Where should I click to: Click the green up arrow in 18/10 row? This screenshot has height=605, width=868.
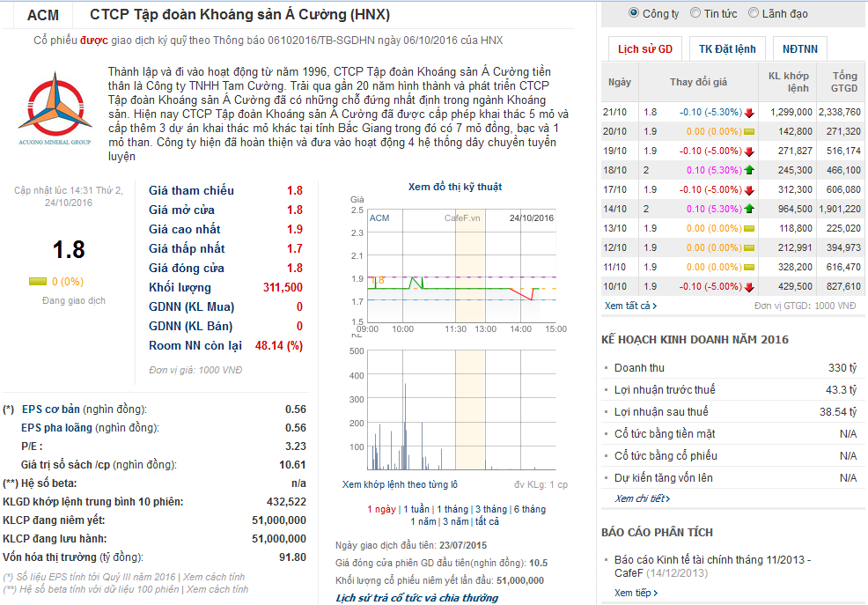tap(749, 170)
